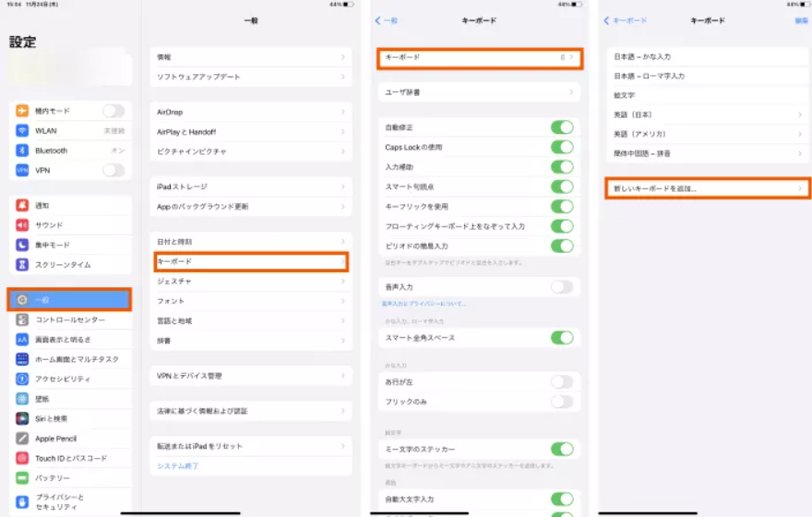
Task: Open ユーザ辞書 row chevron
Action: click(572, 92)
